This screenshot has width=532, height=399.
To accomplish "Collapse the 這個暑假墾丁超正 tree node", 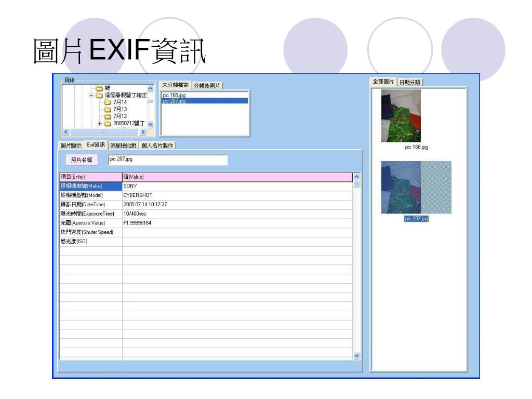I will coord(91,96).
